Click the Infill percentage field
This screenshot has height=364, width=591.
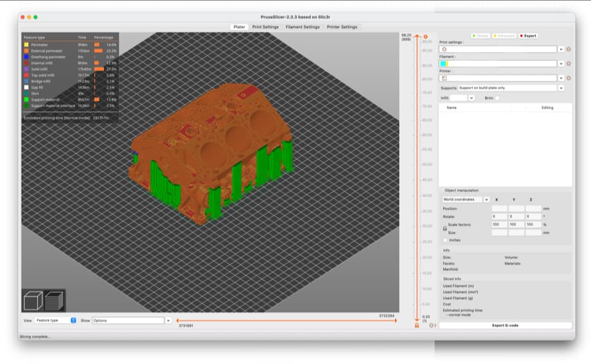point(458,98)
